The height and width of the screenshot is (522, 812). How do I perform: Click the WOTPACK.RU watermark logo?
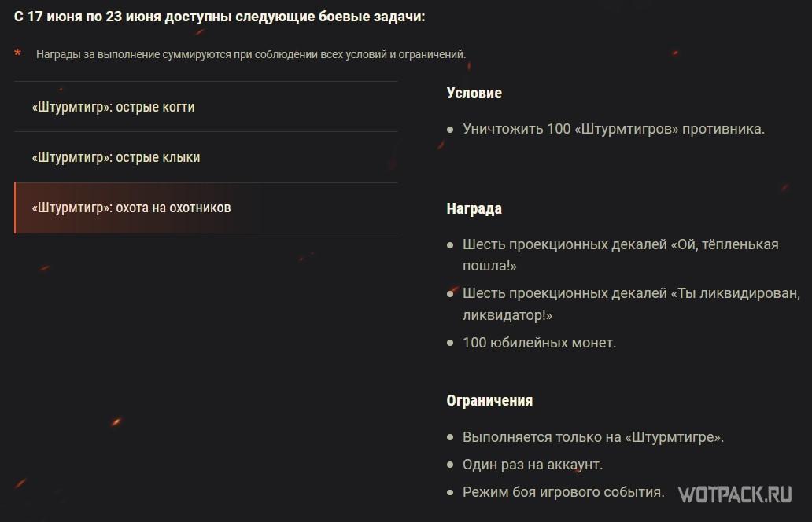coord(734,494)
